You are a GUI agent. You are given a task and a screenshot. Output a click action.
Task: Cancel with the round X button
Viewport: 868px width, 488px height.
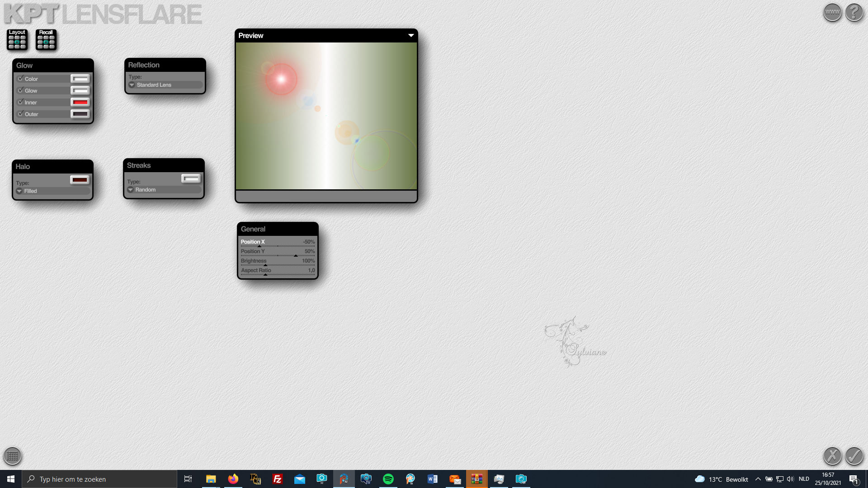click(x=832, y=456)
